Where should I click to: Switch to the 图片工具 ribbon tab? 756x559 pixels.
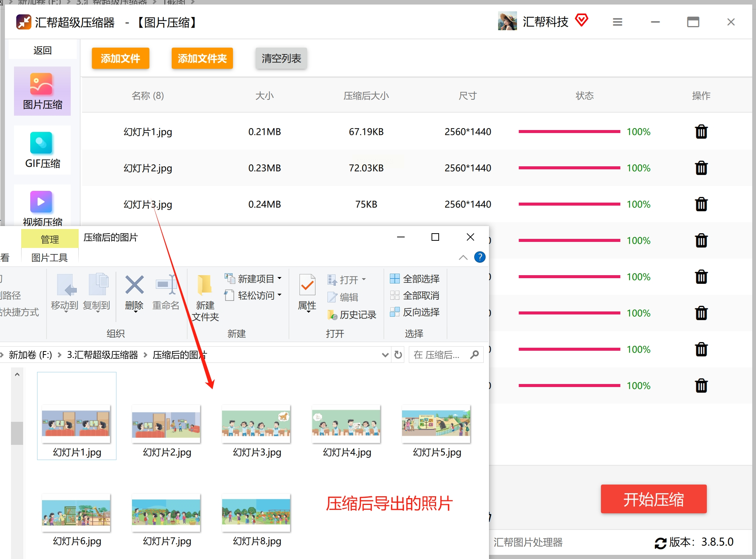[x=50, y=257]
